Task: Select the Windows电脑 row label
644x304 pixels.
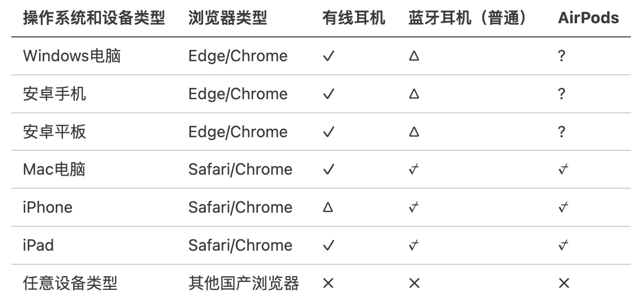Action: [71, 56]
